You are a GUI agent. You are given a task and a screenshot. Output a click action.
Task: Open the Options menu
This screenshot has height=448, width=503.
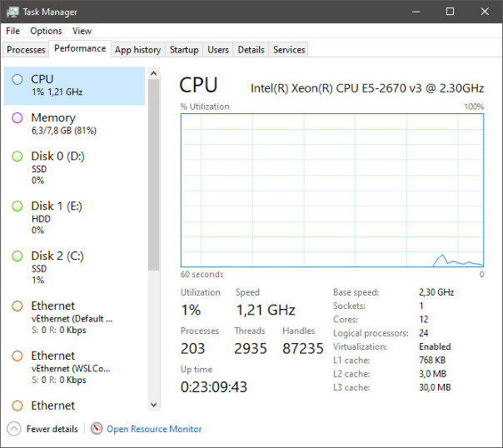tap(46, 31)
